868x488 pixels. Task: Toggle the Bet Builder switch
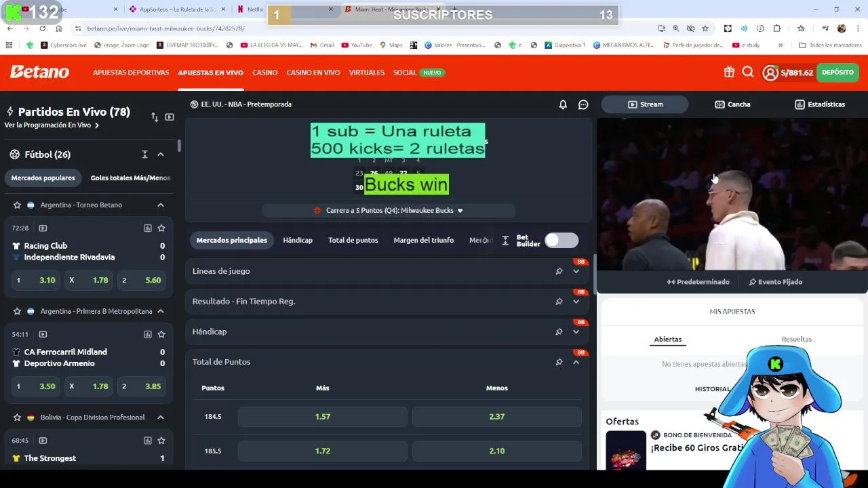tap(561, 241)
